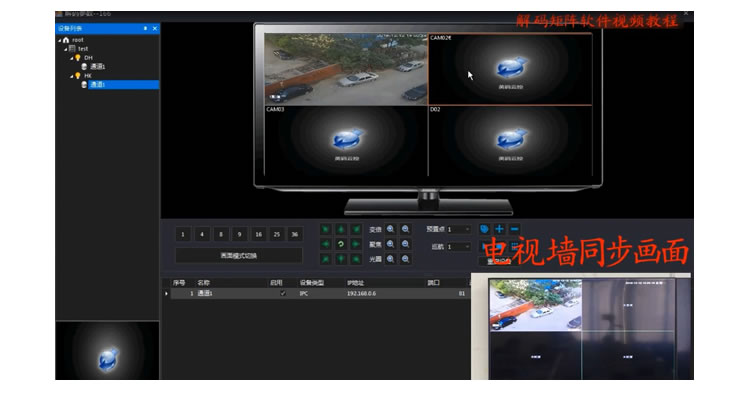
Task: Toggle the enabled checkbox for channel 1 row
Action: (283, 293)
